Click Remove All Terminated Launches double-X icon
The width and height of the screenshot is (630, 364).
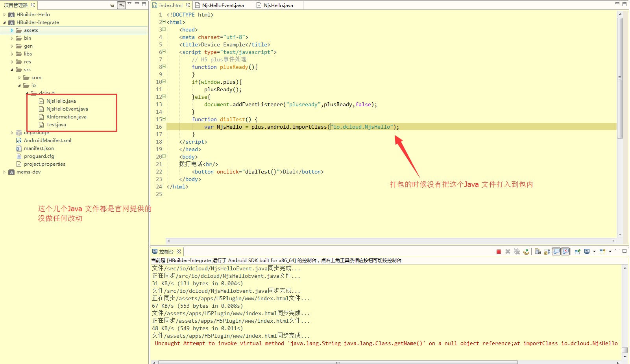pos(517,252)
